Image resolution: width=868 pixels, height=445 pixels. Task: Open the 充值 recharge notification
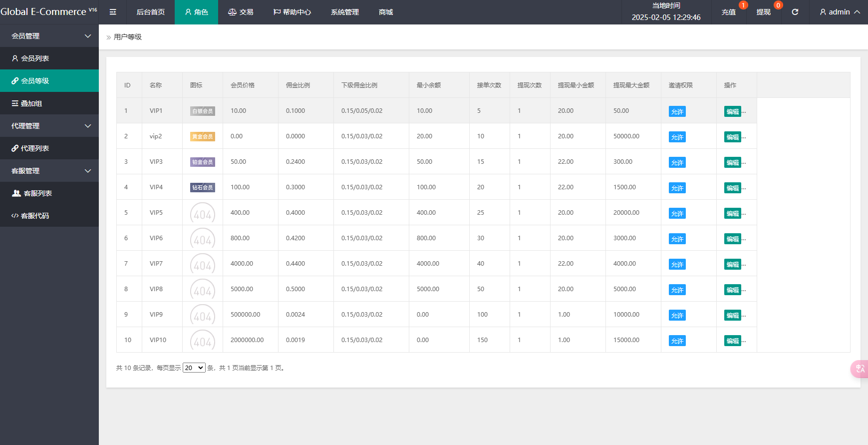728,12
